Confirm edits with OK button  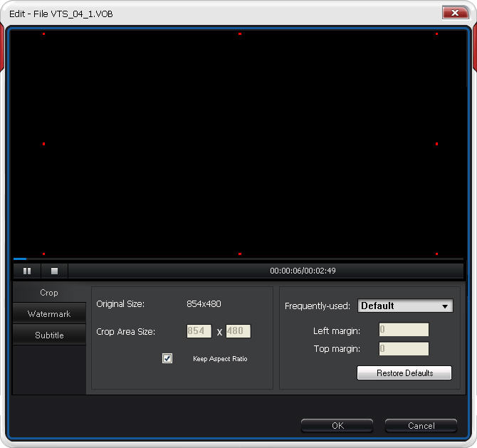tap(337, 426)
